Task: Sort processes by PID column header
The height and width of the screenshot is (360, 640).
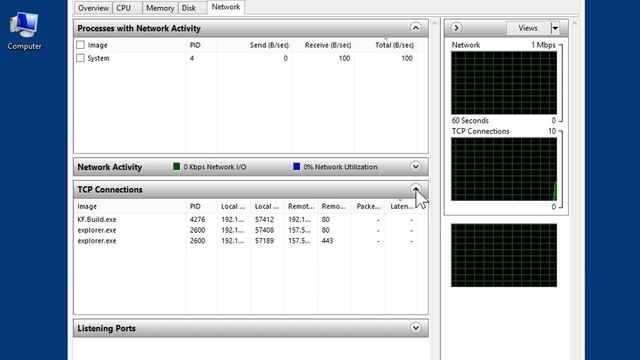Action: pos(195,45)
